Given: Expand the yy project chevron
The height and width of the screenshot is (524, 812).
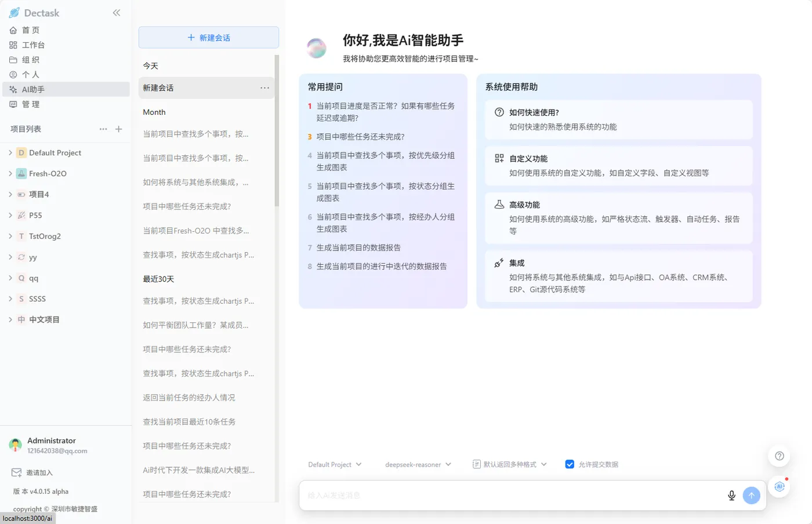Looking at the screenshot, I should coord(10,257).
